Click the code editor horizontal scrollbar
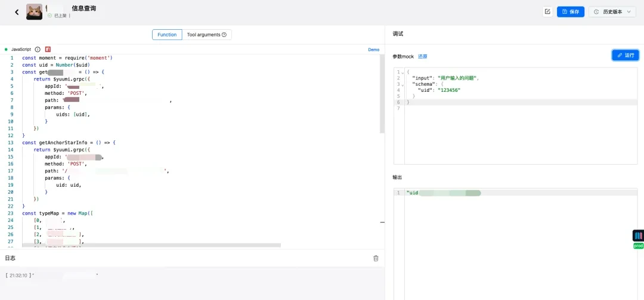This screenshot has height=300, width=644. [x=151, y=245]
